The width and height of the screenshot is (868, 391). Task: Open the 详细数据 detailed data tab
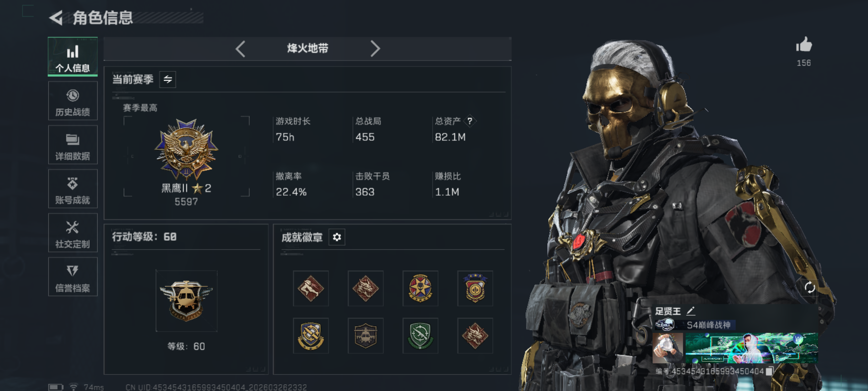click(x=73, y=146)
